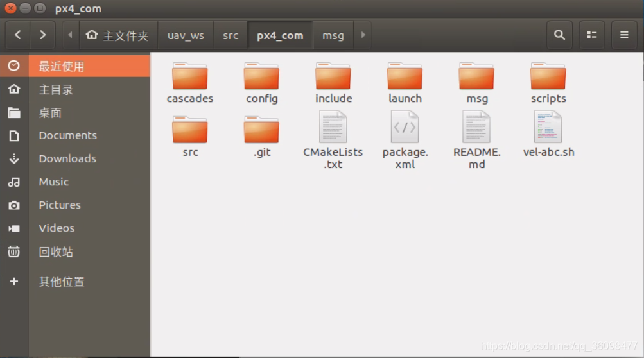Click the plus icon for other locations
This screenshot has height=358, width=644.
(x=14, y=281)
